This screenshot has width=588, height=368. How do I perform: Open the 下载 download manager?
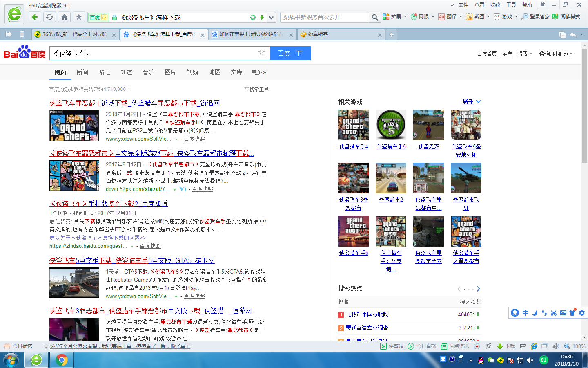click(506, 346)
